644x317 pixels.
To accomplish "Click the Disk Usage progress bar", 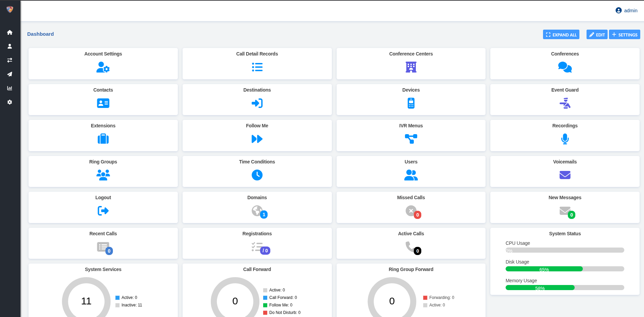I will pyautogui.click(x=564, y=269).
